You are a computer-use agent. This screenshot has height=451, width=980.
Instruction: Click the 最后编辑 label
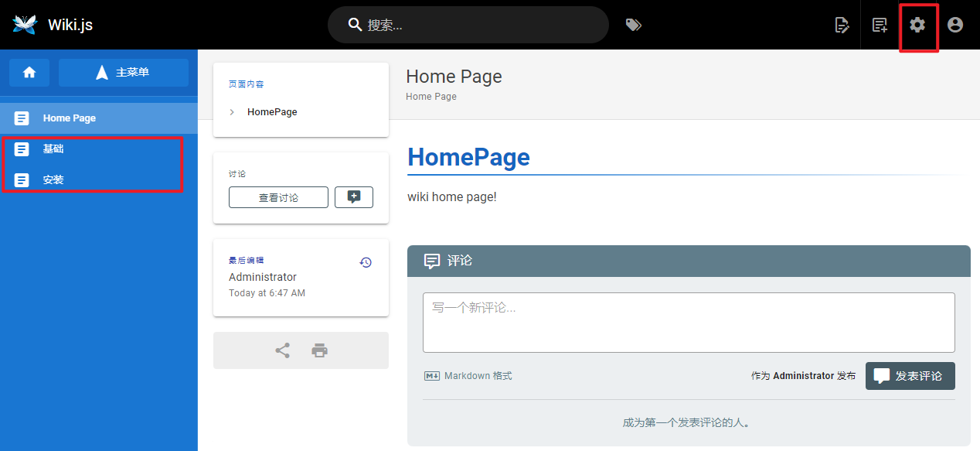[246, 261]
